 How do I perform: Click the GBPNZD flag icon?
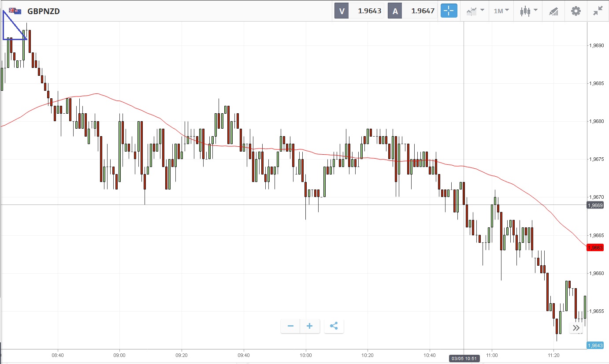click(15, 11)
